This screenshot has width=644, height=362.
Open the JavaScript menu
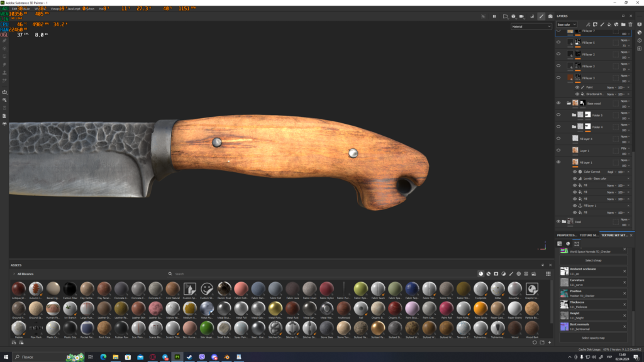[74, 9]
